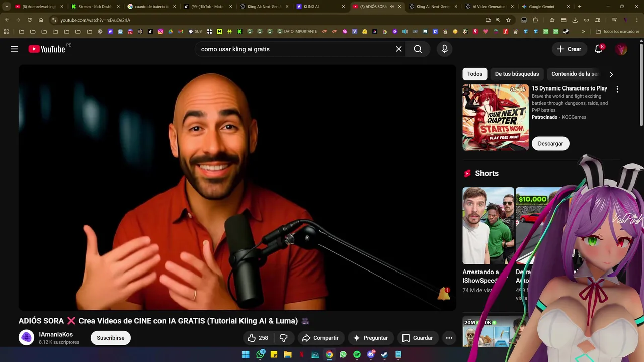Open Netflix from the taskbar

point(301,354)
